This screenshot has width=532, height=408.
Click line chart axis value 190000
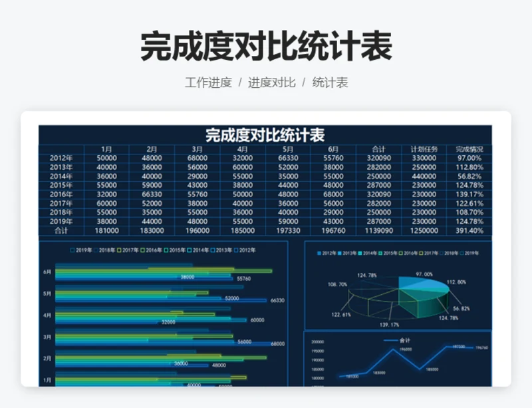pos(318,360)
